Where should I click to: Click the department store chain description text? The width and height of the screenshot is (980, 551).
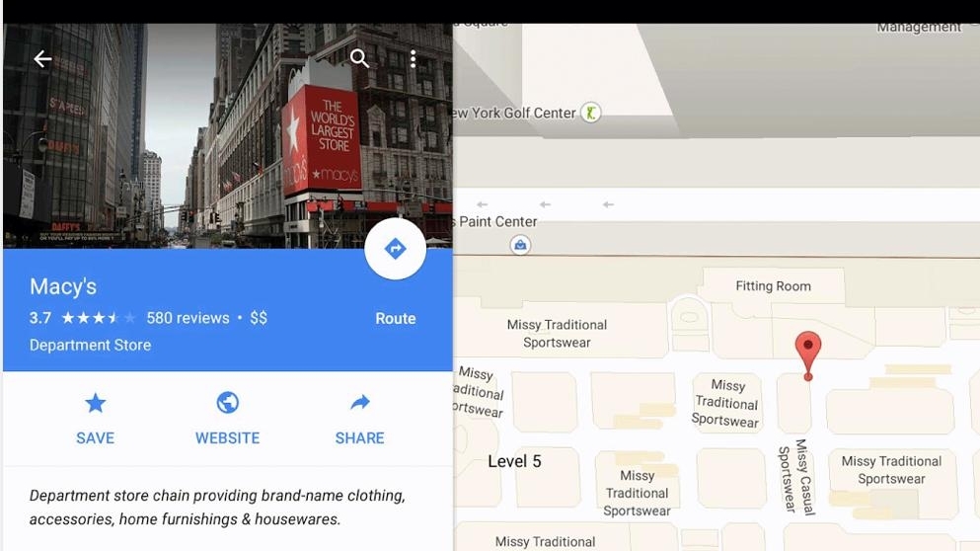tap(217, 508)
